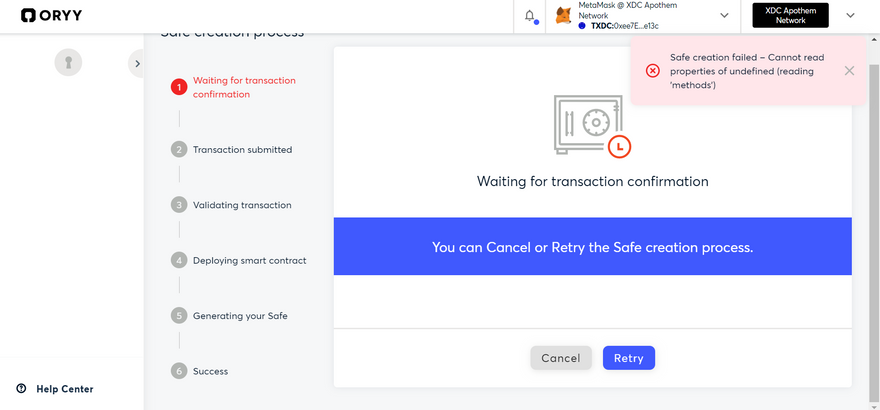
Task: Open the Help Center link
Action: pyautogui.click(x=64, y=389)
